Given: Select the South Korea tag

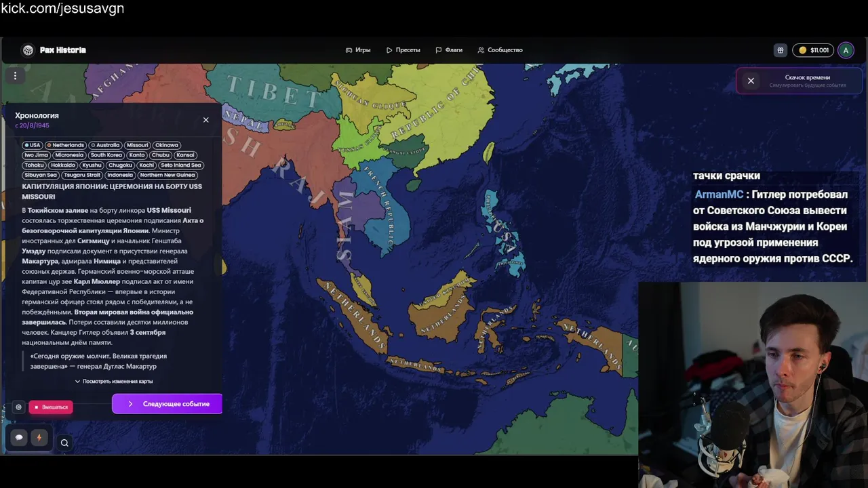Looking at the screenshot, I should coord(106,155).
